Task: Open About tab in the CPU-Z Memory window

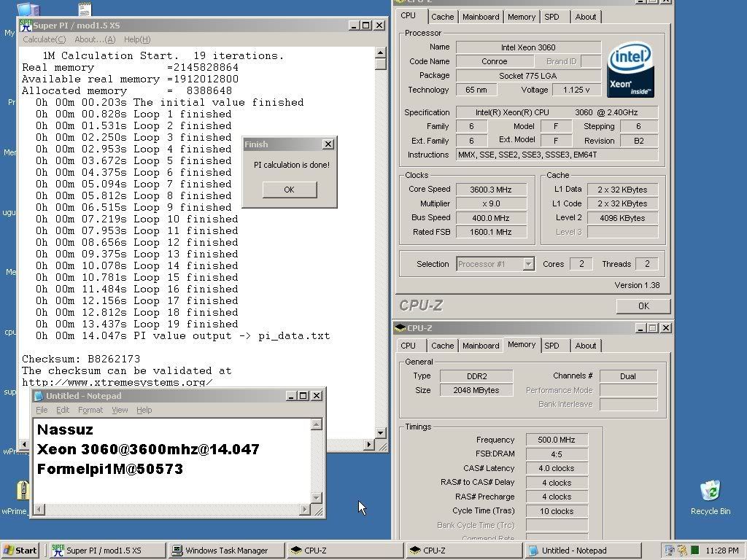Action: click(x=586, y=346)
